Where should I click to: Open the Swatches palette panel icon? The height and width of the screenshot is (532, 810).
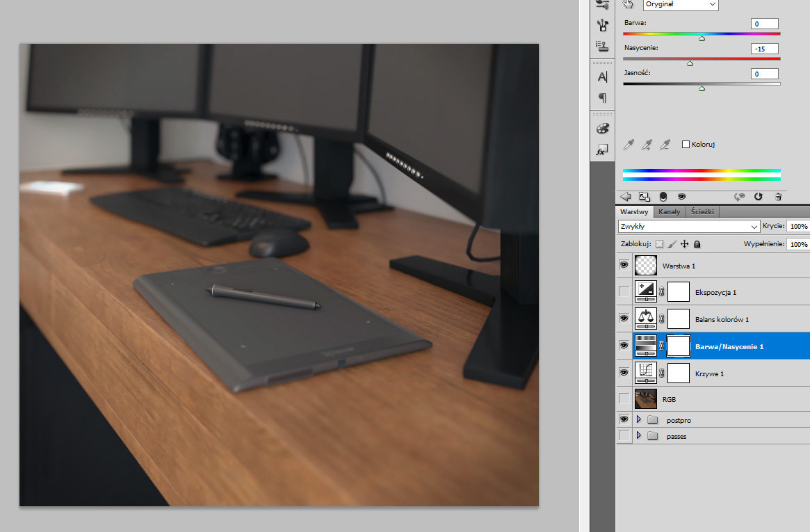click(x=602, y=129)
